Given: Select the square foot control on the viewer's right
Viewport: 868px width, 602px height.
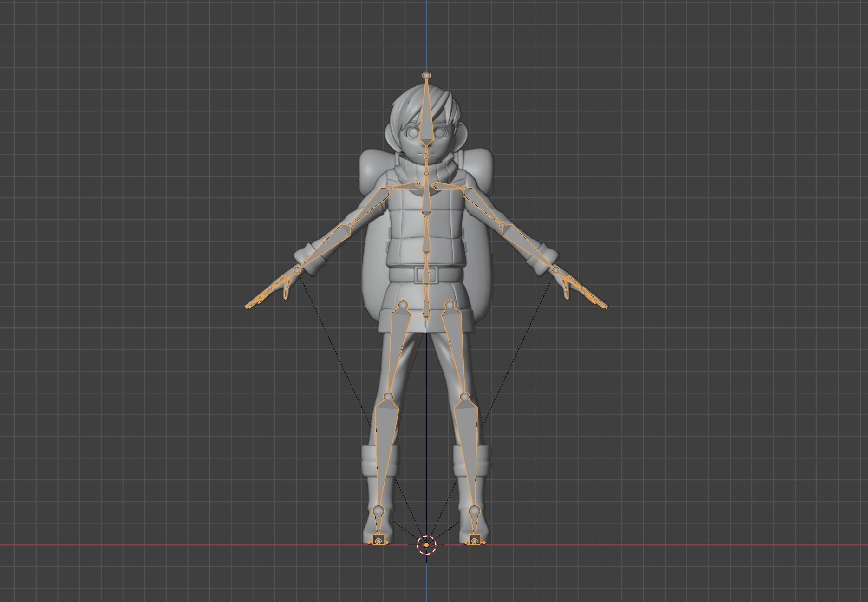Looking at the screenshot, I should (474, 540).
